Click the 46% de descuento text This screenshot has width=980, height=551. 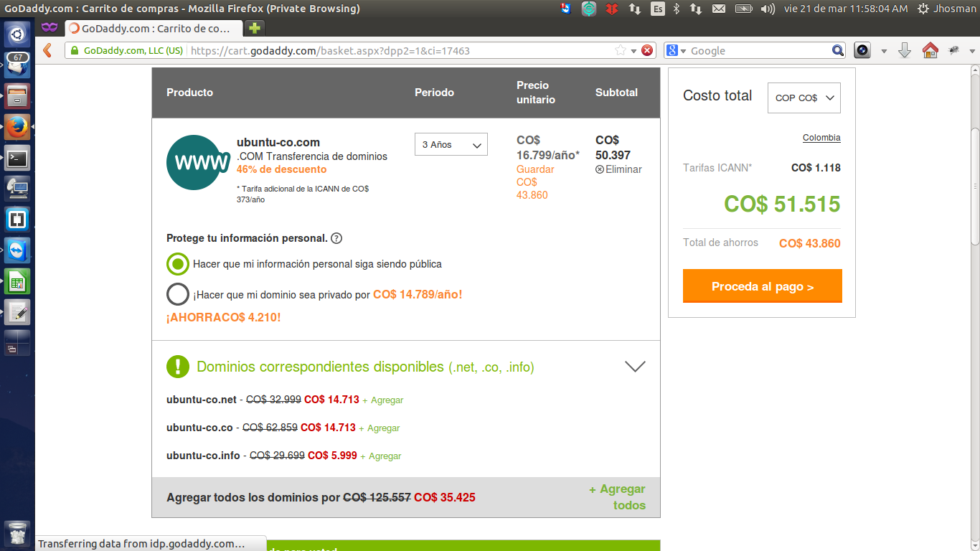point(281,169)
